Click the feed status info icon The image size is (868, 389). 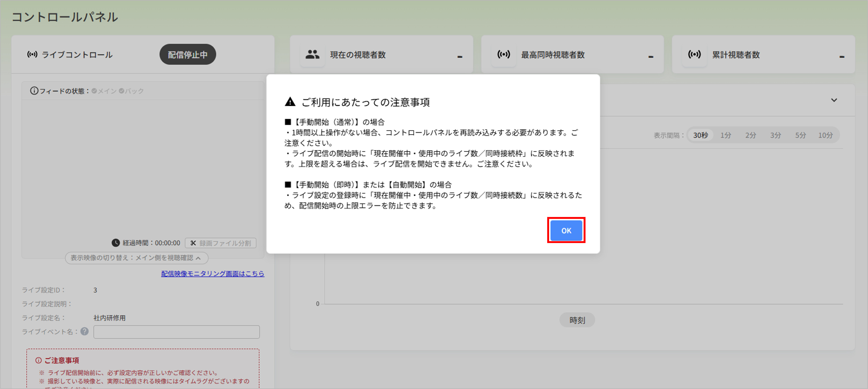pyautogui.click(x=34, y=91)
